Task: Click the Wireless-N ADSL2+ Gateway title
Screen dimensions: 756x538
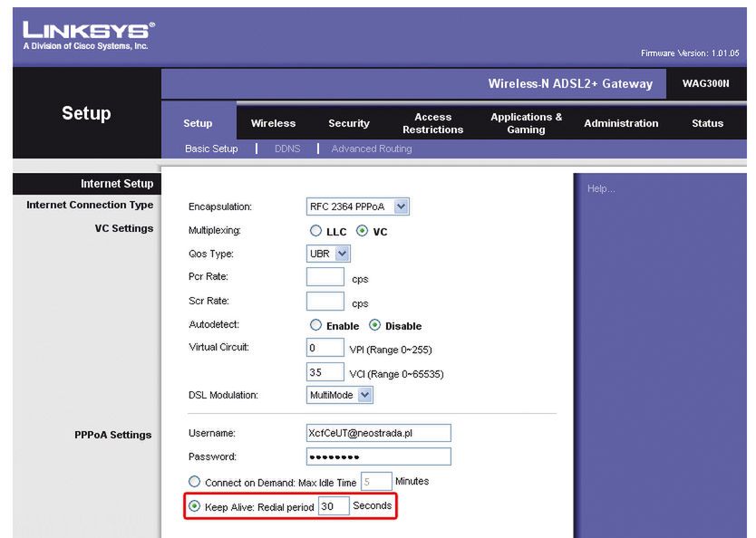Action: pyautogui.click(x=570, y=84)
